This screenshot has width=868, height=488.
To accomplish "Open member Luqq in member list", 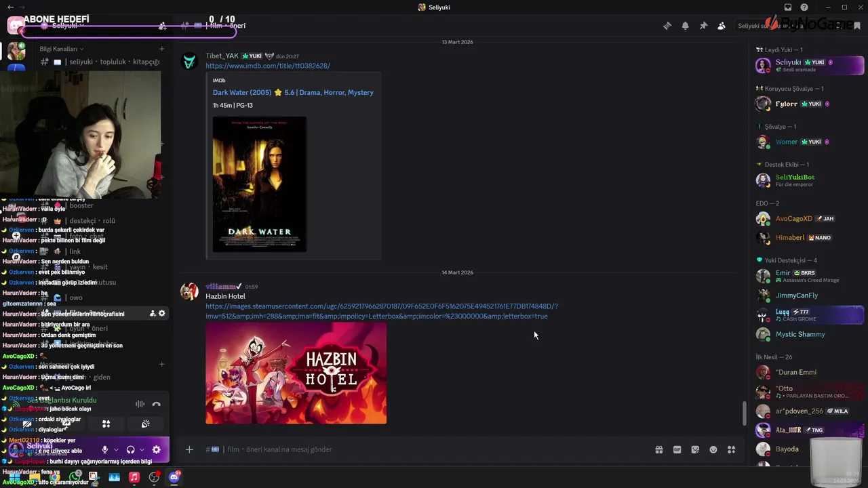I will click(809, 315).
